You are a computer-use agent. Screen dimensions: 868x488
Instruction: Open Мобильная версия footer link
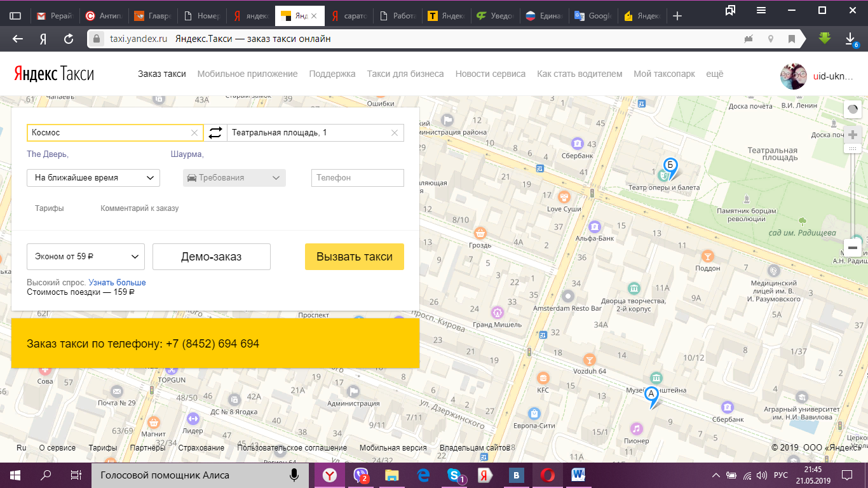pos(393,448)
